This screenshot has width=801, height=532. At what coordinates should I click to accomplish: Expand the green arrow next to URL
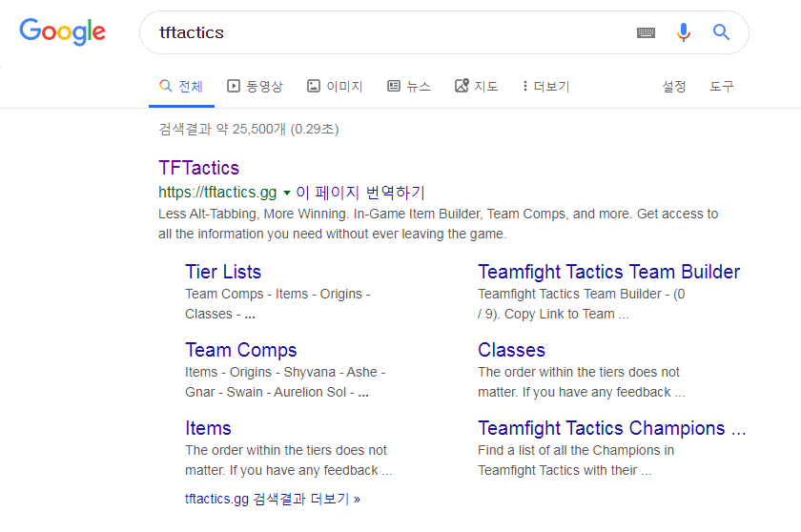tap(287, 193)
